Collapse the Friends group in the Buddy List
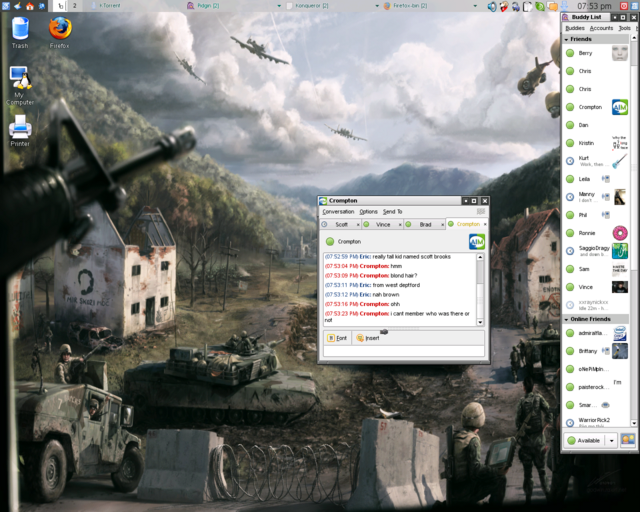 [x=567, y=40]
